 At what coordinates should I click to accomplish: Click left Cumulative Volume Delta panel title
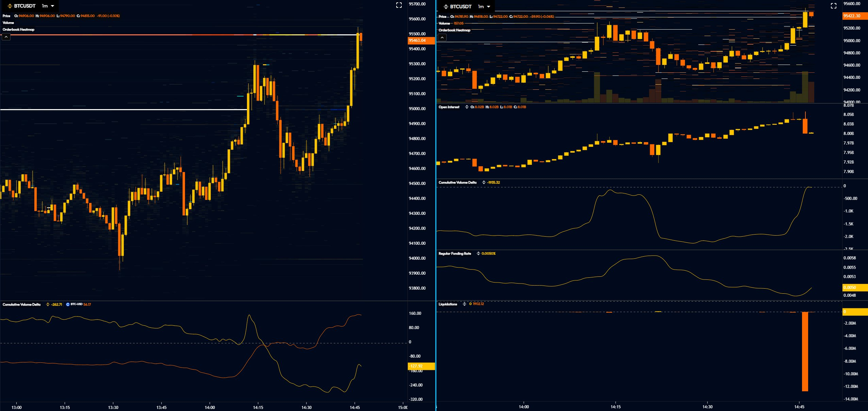coord(21,305)
